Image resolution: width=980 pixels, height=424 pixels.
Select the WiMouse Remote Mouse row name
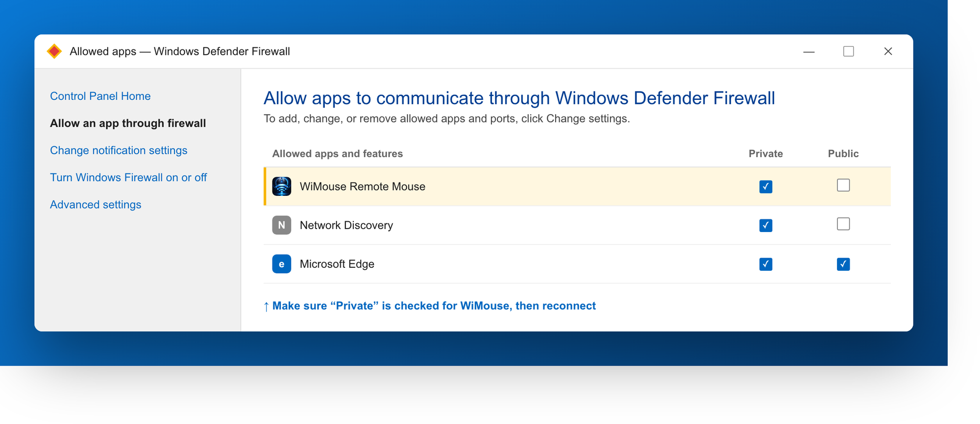pos(363,187)
